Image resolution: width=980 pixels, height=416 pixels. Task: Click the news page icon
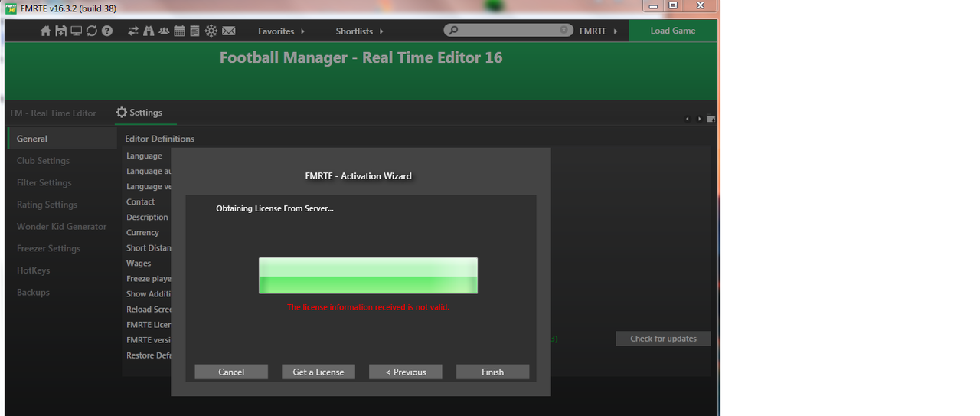pos(194,31)
